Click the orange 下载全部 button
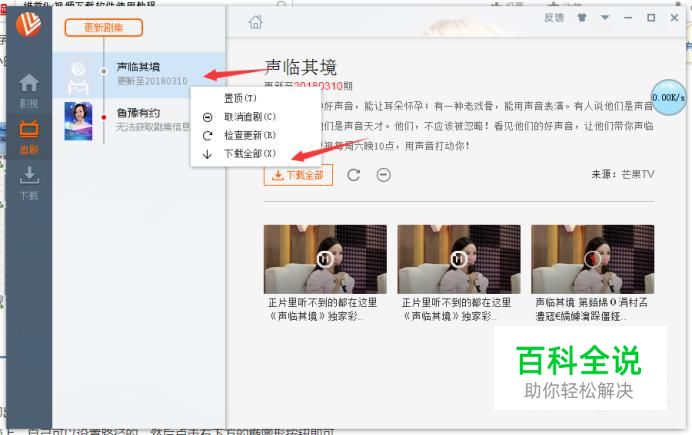 298,175
